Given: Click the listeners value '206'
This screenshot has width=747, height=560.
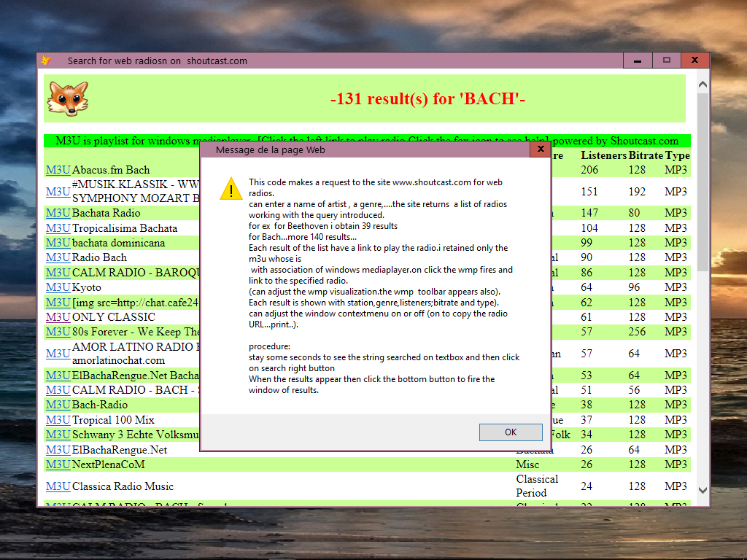Looking at the screenshot, I should point(589,170).
